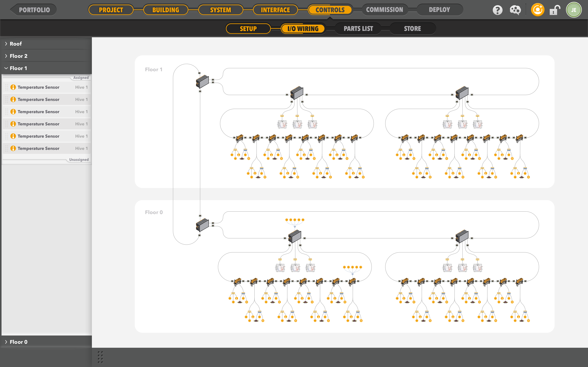The height and width of the screenshot is (367, 588).
Task: Expand the Floor 0 sidebar section
Action: (x=19, y=342)
